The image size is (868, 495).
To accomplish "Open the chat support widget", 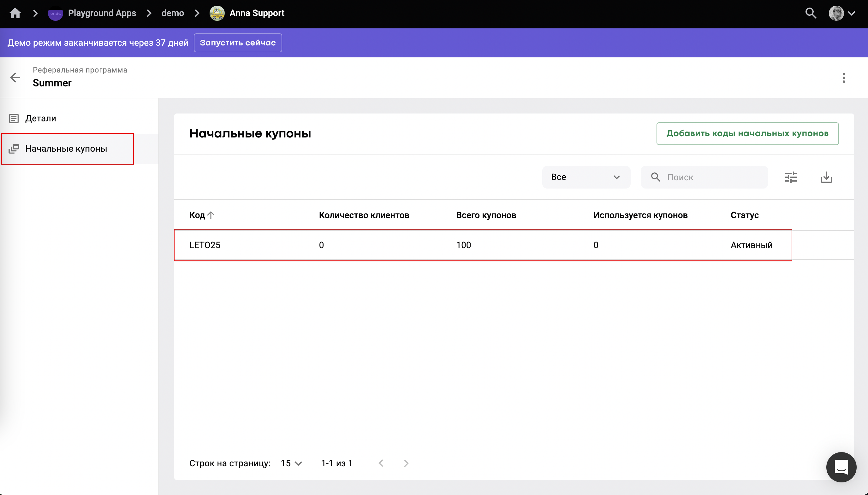I will [841, 467].
